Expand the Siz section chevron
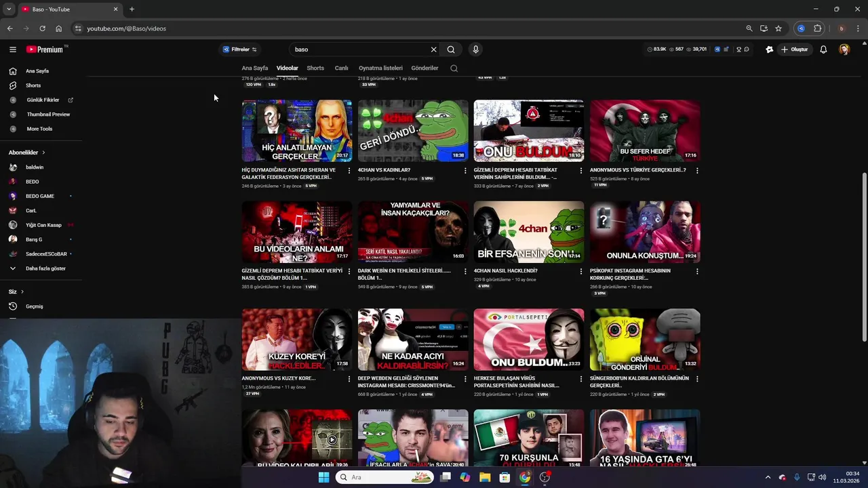 (22, 291)
